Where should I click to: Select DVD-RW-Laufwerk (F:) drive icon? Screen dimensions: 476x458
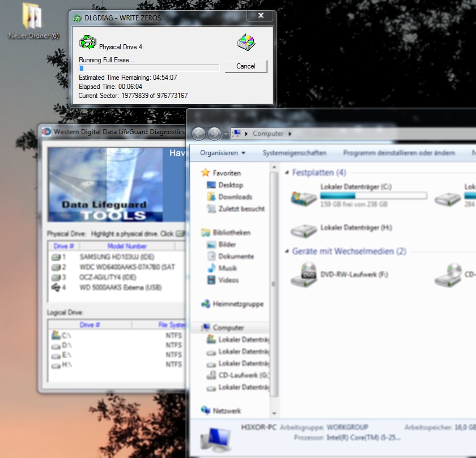click(x=304, y=275)
